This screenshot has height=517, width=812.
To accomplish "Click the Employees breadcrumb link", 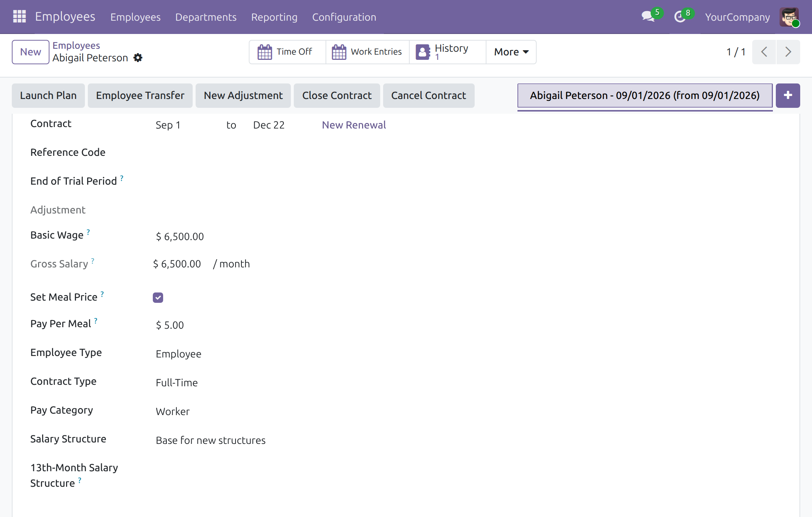I will click(x=76, y=45).
